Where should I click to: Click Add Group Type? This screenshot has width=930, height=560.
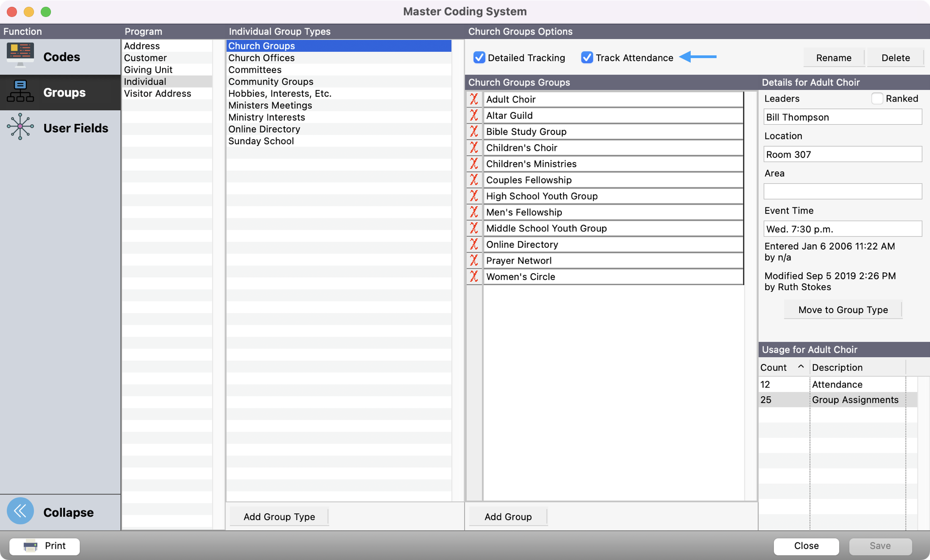pyautogui.click(x=278, y=516)
